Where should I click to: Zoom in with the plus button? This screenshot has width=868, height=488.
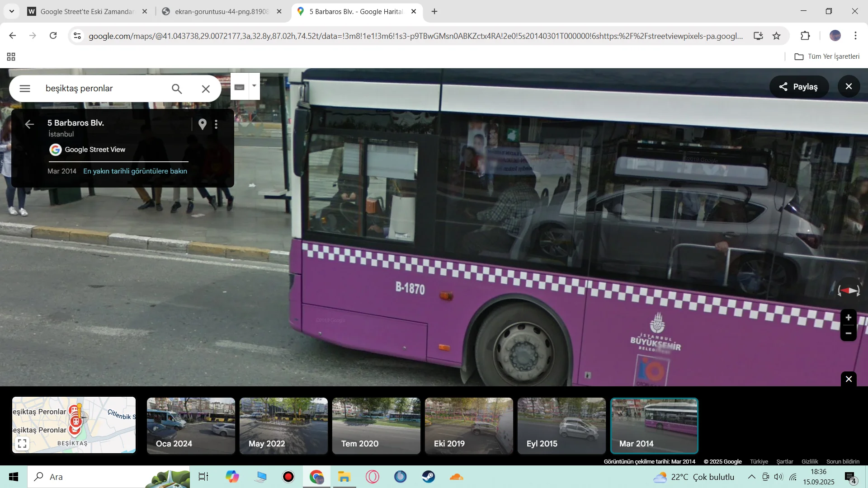point(849,318)
